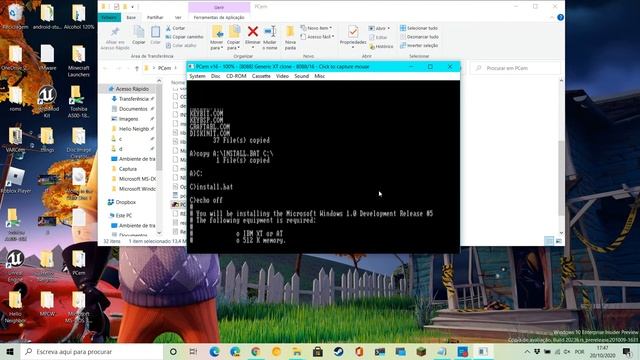Click the up-folder arrow in Explorer

point(137,68)
